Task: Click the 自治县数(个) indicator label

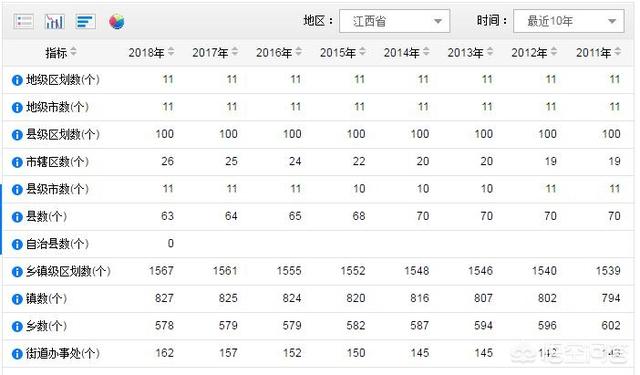Action: pyautogui.click(x=57, y=244)
